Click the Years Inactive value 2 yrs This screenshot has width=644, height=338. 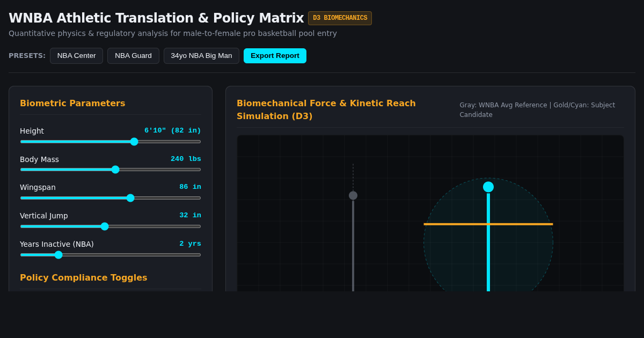tap(190, 244)
